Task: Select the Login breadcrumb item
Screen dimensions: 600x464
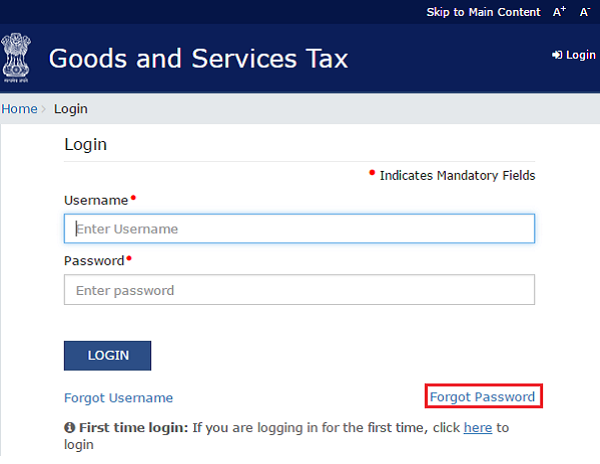Action: (70, 108)
